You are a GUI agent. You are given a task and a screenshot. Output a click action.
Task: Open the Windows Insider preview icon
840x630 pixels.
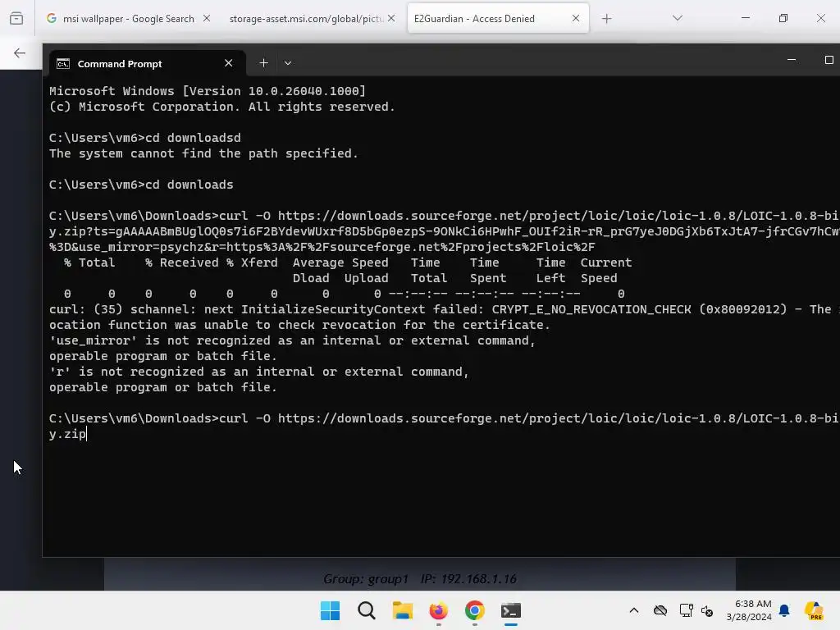(x=815, y=610)
